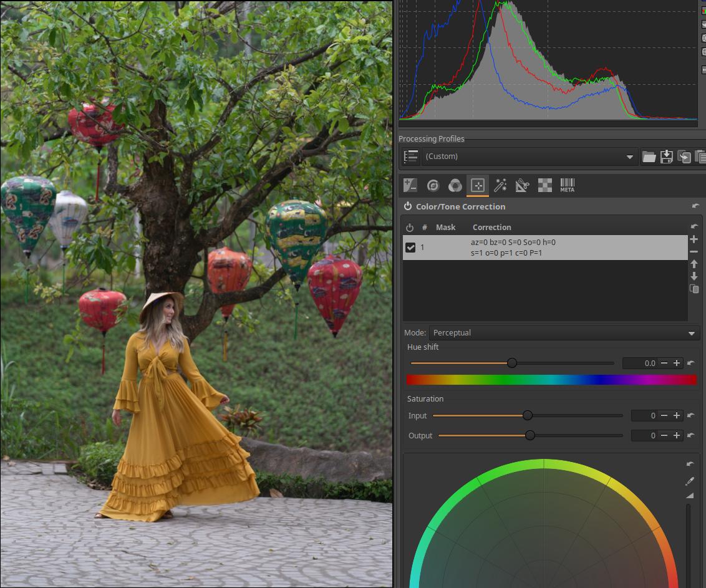706x588 pixels.
Task: Click the Raw checkerboard tab icon
Action: (x=544, y=185)
